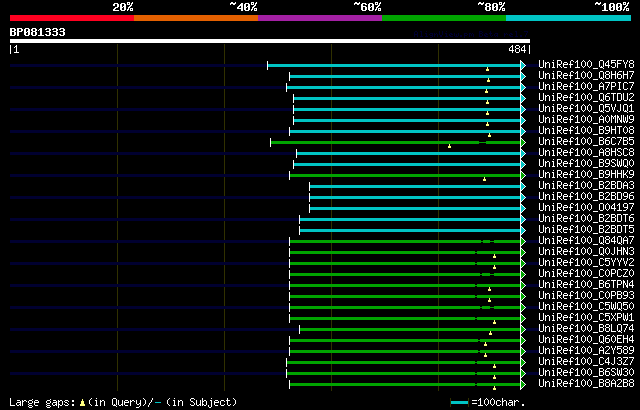The image size is (640, 410).
Task: Select the UniRef100_A2Y589 label
Action: 587,351
